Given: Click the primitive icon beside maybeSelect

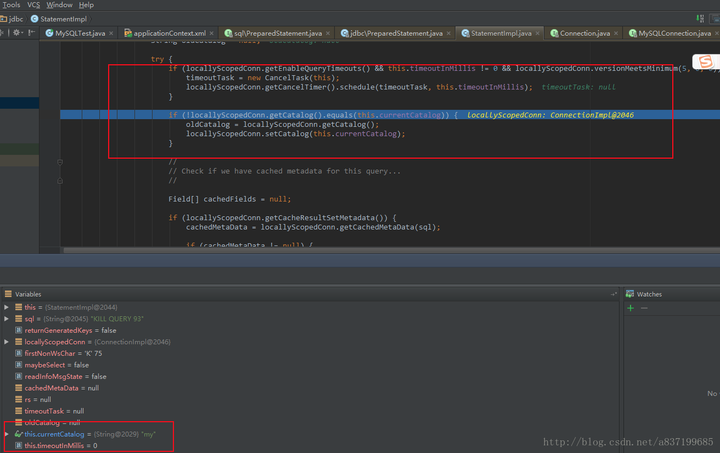Looking at the screenshot, I should [18, 365].
